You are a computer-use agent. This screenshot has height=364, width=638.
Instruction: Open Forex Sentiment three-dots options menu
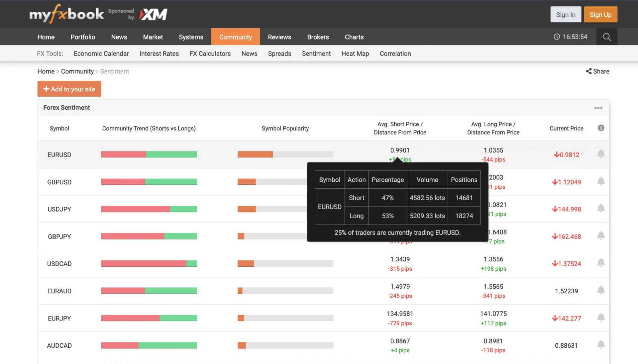(598, 108)
